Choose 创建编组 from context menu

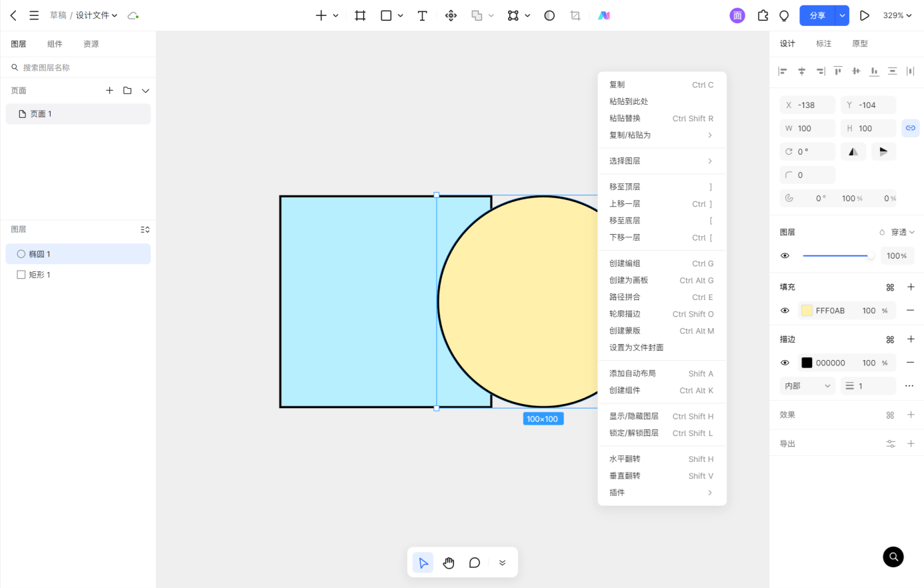click(661, 264)
